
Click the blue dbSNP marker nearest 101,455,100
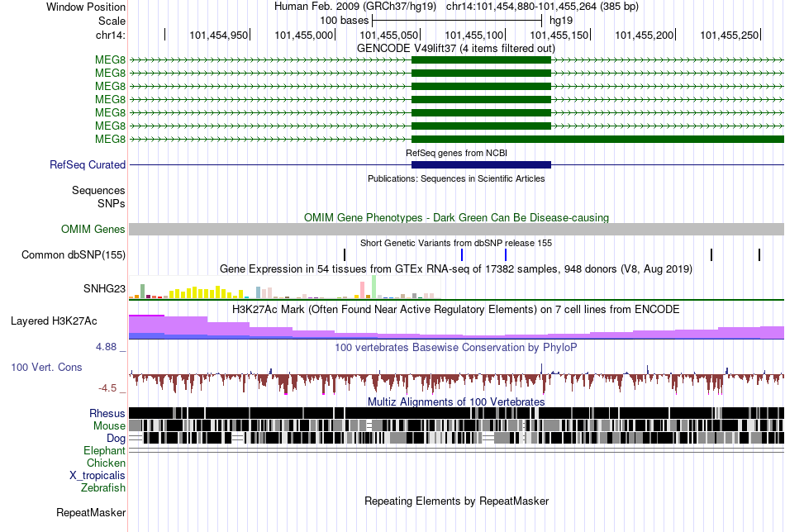click(x=506, y=254)
